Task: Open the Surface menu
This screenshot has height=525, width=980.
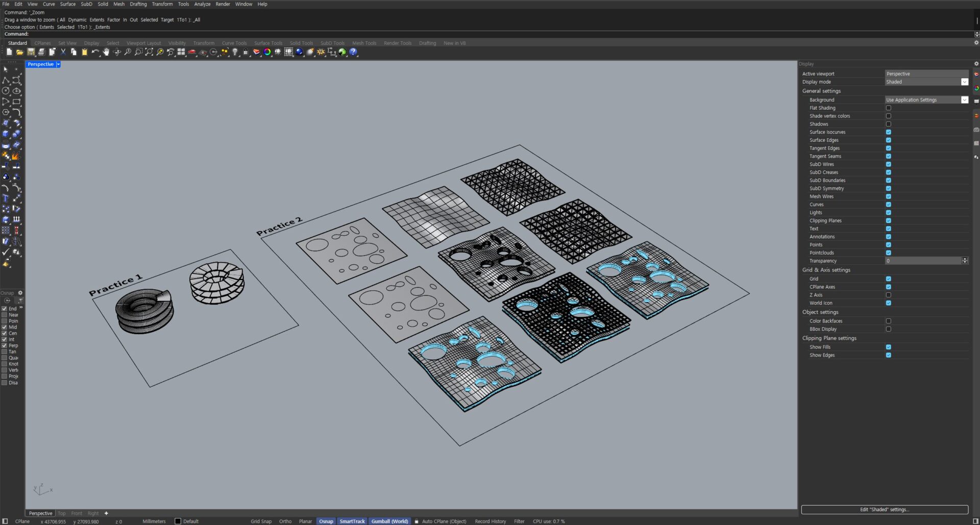Action: coord(67,4)
